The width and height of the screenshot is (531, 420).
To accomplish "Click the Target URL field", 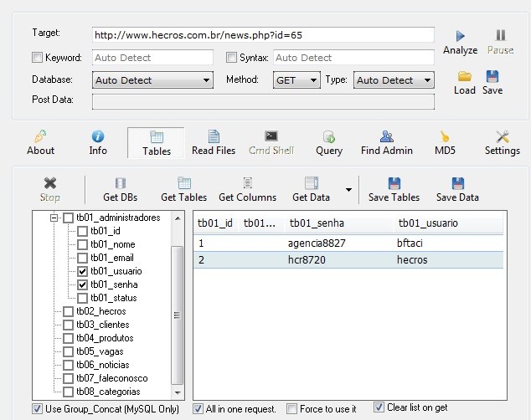I will 263,35.
